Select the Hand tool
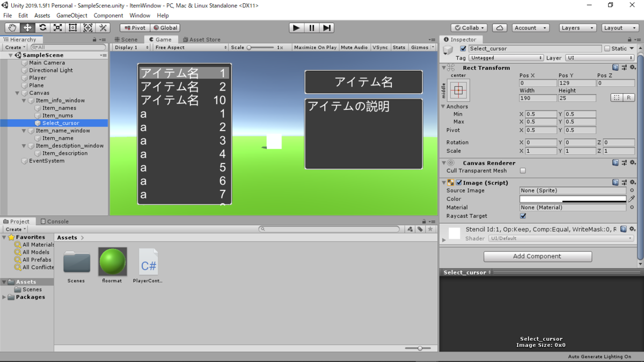The height and width of the screenshot is (362, 644). click(12, 28)
